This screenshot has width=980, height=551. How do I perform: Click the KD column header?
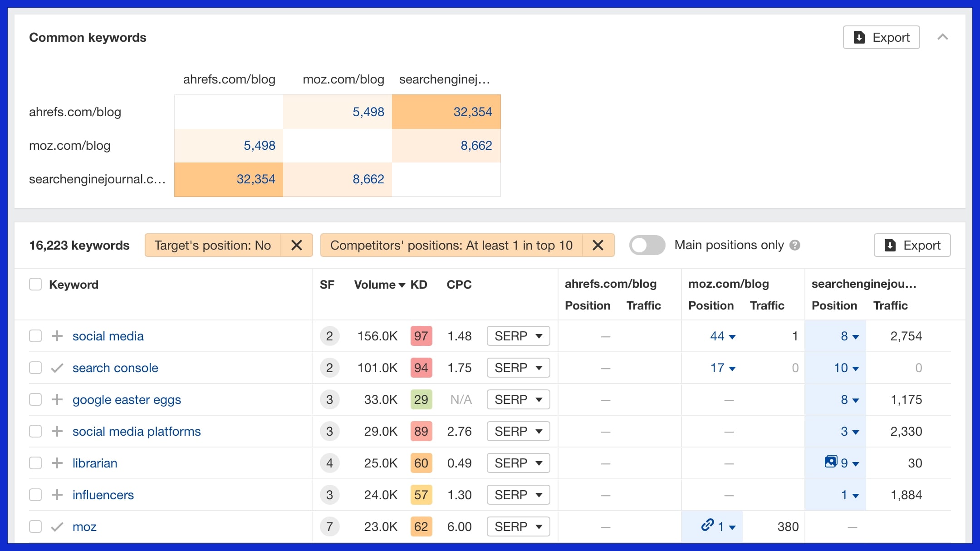(419, 285)
